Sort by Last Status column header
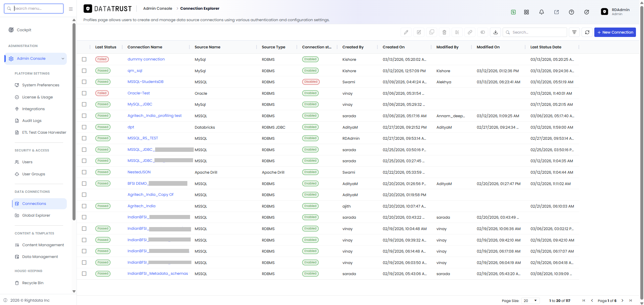This screenshot has width=644, height=305. point(106,47)
